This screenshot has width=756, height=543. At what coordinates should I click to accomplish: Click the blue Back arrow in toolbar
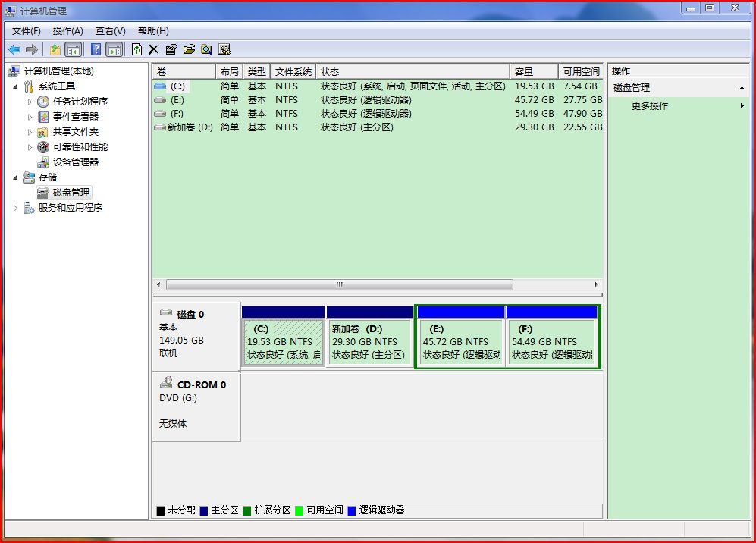14,49
